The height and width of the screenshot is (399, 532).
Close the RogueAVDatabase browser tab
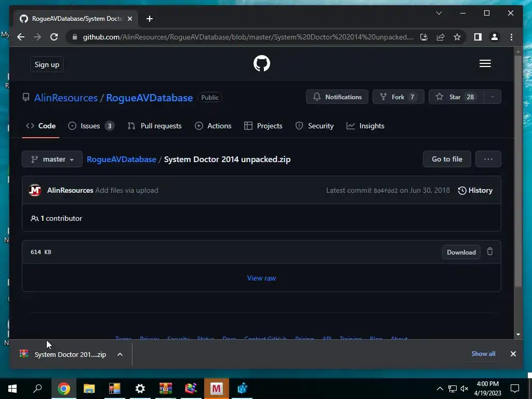click(129, 19)
